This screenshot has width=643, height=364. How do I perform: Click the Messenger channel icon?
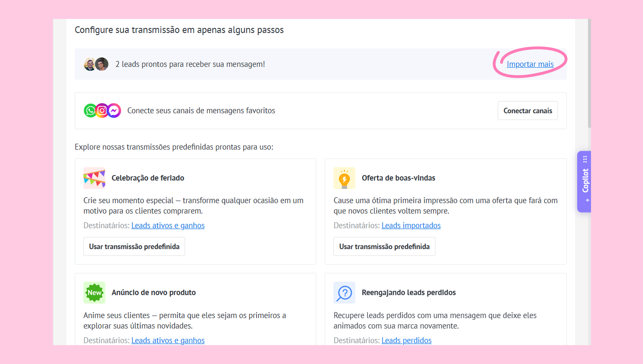point(114,111)
